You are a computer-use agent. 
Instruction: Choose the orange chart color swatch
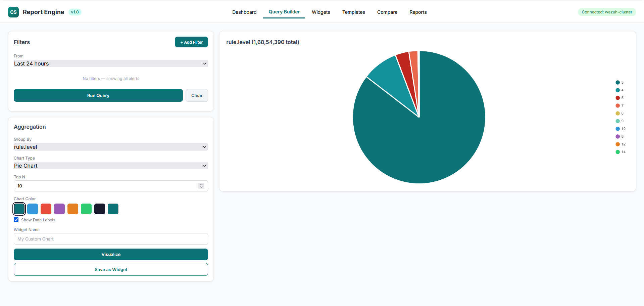(x=73, y=209)
